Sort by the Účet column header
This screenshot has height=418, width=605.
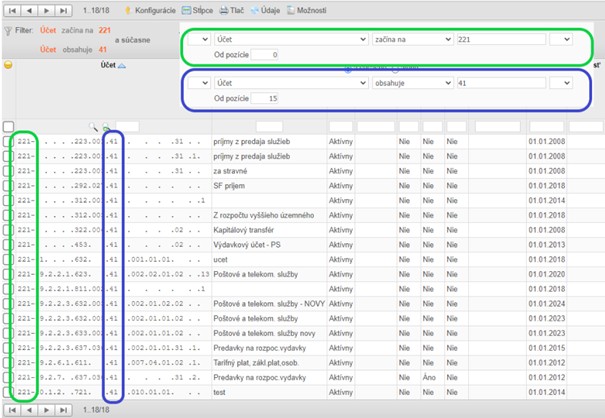106,65
